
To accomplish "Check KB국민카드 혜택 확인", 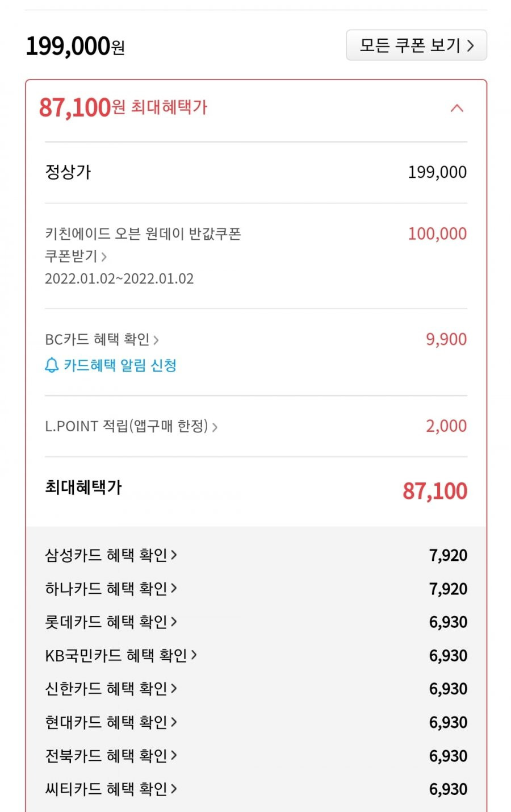I will pos(121,655).
